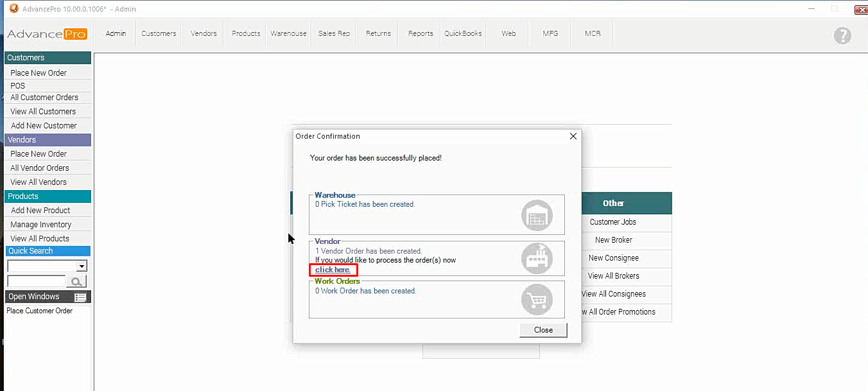Open the Reports menu

421,33
